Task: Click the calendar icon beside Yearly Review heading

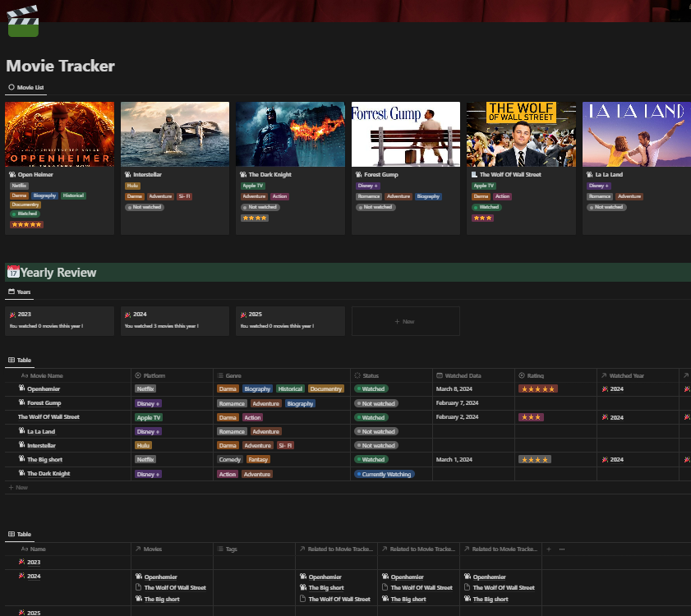Action: pos(14,270)
